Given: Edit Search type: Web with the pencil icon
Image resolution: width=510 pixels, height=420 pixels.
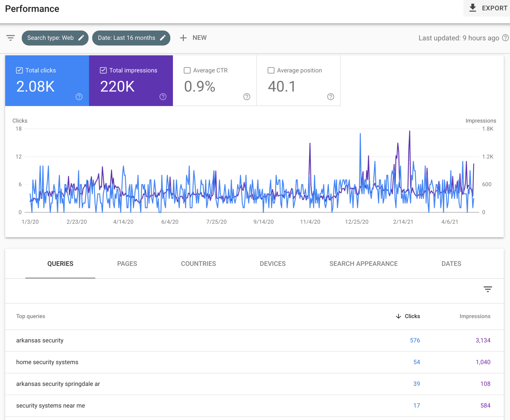Looking at the screenshot, I should [x=81, y=38].
